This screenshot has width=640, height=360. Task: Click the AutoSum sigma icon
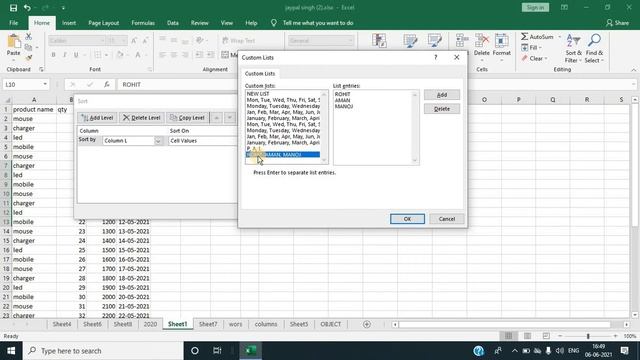click(x=524, y=37)
